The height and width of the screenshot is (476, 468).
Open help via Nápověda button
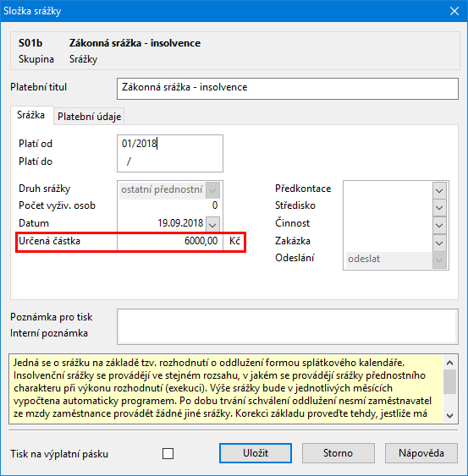(421, 453)
